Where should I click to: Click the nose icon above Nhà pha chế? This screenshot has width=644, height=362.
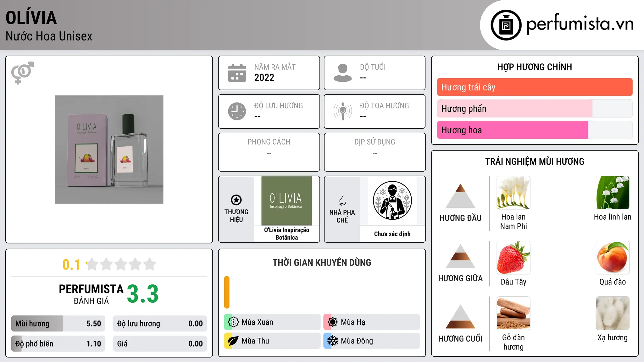point(342,200)
